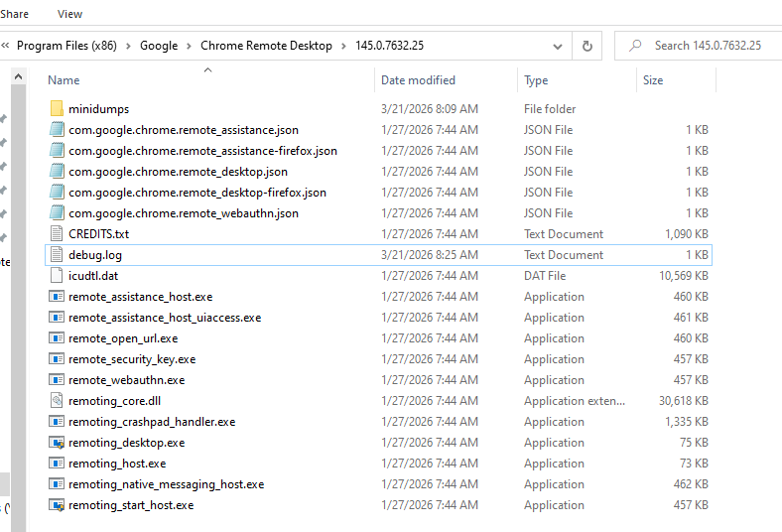This screenshot has width=782, height=532.
Task: Click the debug.log document icon
Action: tap(57, 255)
